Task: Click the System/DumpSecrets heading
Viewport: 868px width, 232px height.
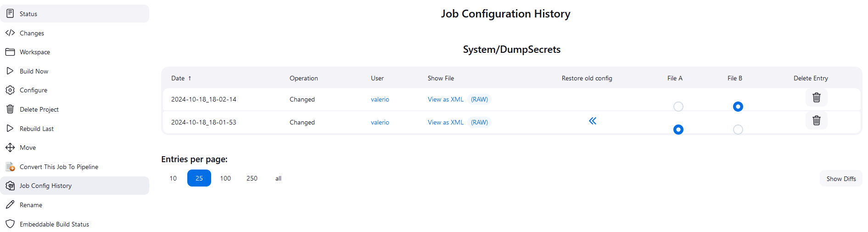Action: (x=512, y=49)
